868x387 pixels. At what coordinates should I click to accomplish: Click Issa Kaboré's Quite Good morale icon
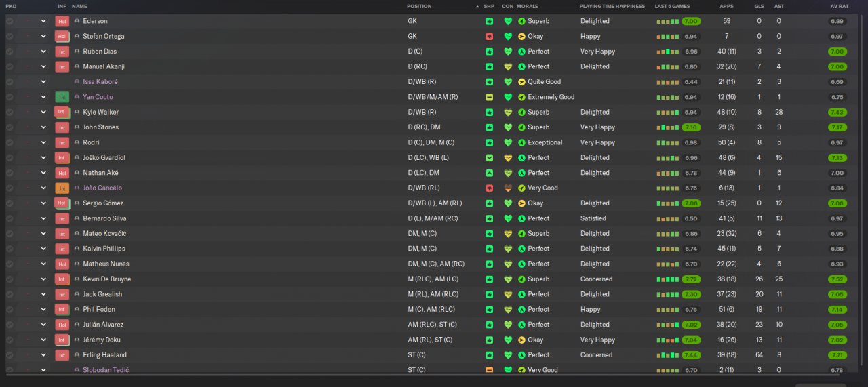coord(521,82)
